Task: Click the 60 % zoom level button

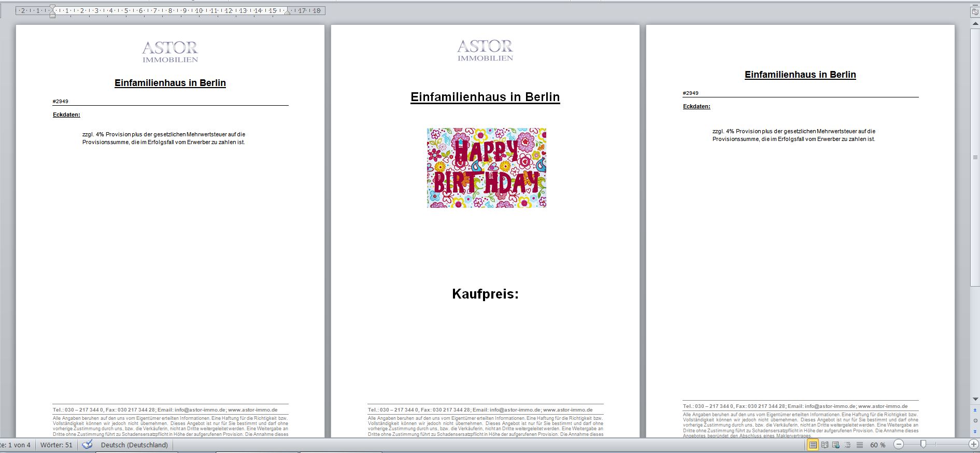Action: 878,445
